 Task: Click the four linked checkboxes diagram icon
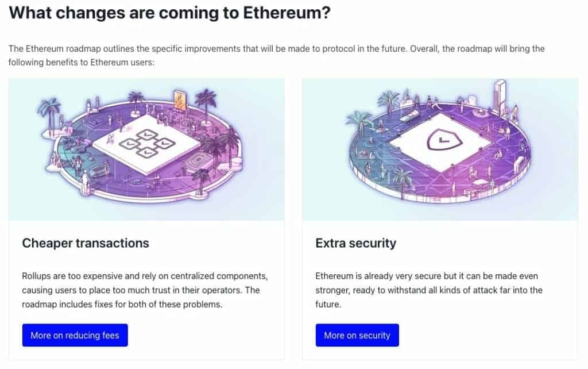coord(147,143)
